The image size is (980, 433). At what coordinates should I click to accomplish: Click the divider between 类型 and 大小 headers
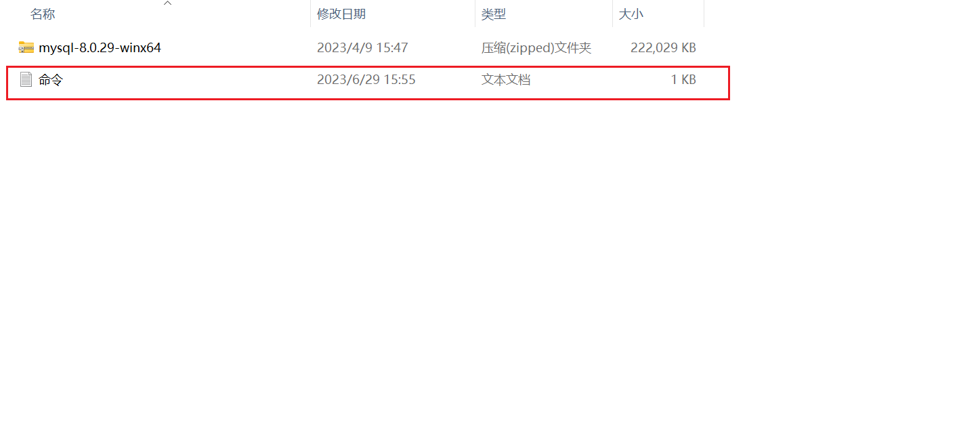(x=613, y=14)
